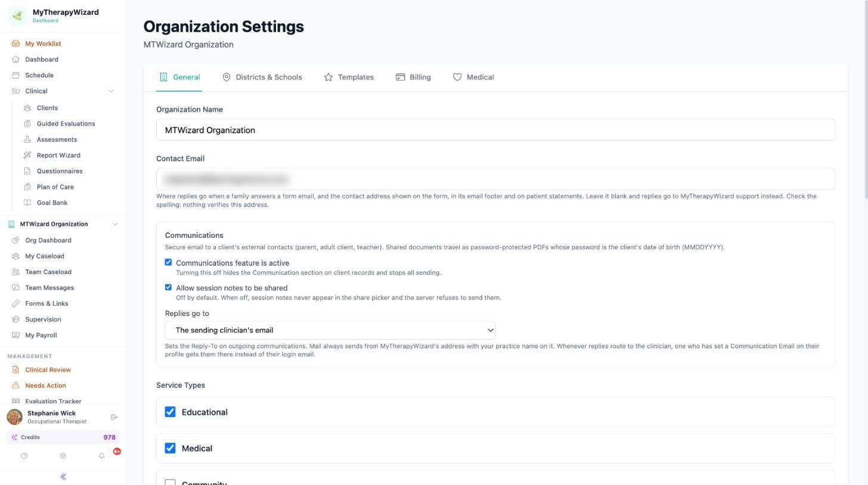Viewport: 868px width, 485px height.
Task: Uncheck Allow session notes to be shared
Action: tap(168, 287)
